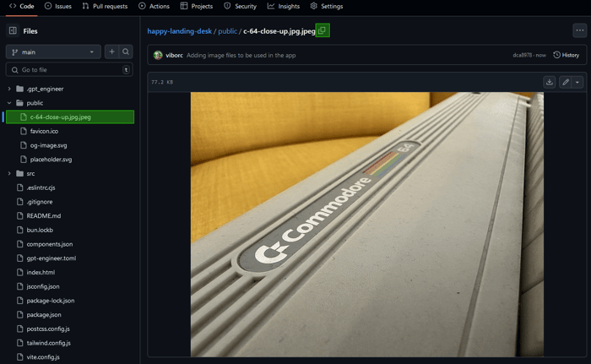Click the 77.2 KB file size text
Screen dimensions: 591x364
pyautogui.click(x=162, y=82)
